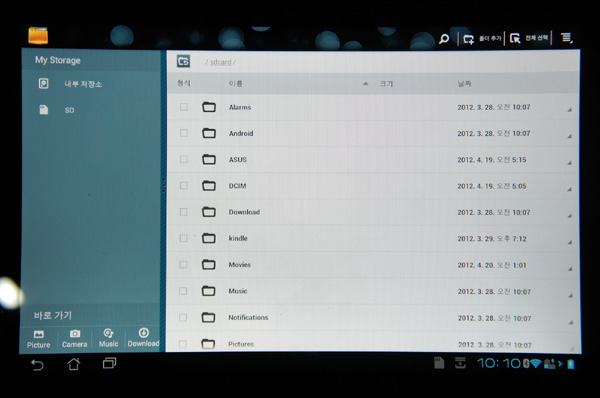Check the DCIM folder checkbox
The image size is (600, 398).
[184, 186]
